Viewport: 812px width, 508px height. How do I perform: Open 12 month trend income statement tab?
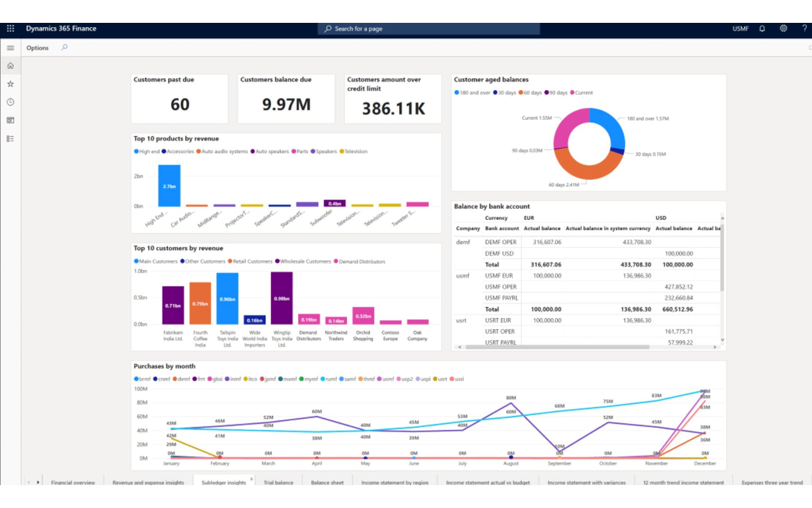click(683, 482)
